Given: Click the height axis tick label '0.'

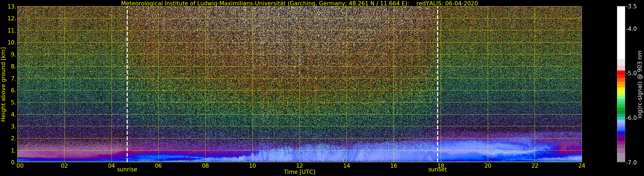Looking at the screenshot, I should [13, 162].
